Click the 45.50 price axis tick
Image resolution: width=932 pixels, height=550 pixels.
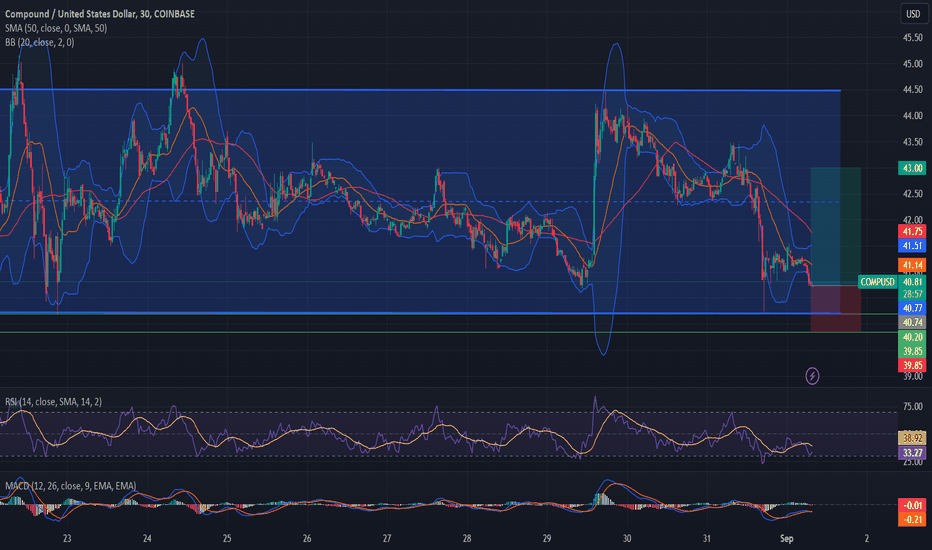click(x=912, y=37)
